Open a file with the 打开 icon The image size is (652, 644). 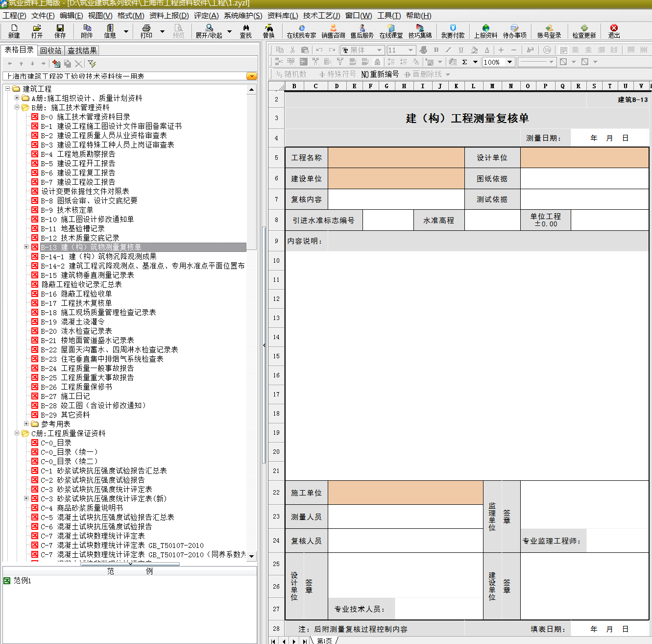click(x=37, y=31)
